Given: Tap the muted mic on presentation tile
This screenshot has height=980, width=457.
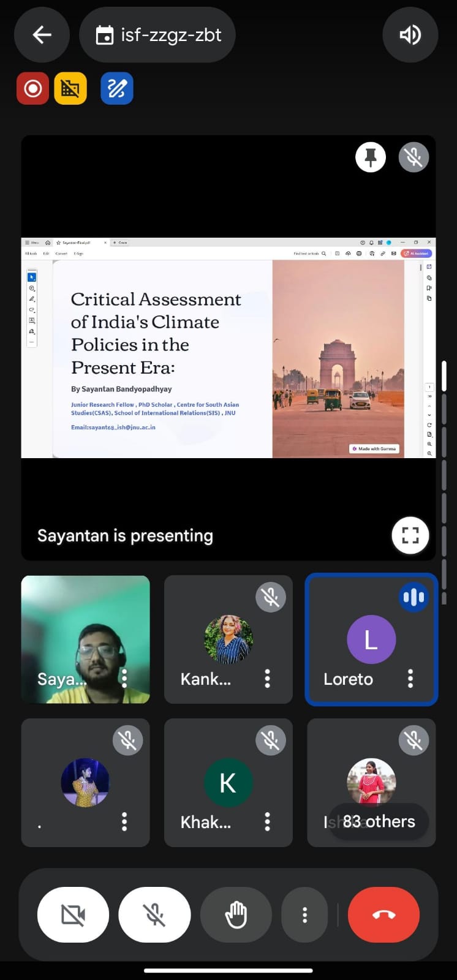Looking at the screenshot, I should coord(414,157).
